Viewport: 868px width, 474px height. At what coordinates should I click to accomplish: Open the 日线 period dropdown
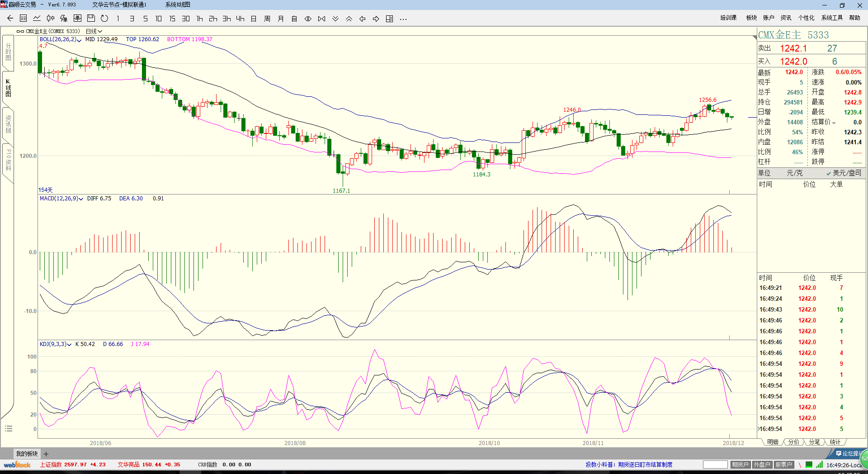pos(94,31)
